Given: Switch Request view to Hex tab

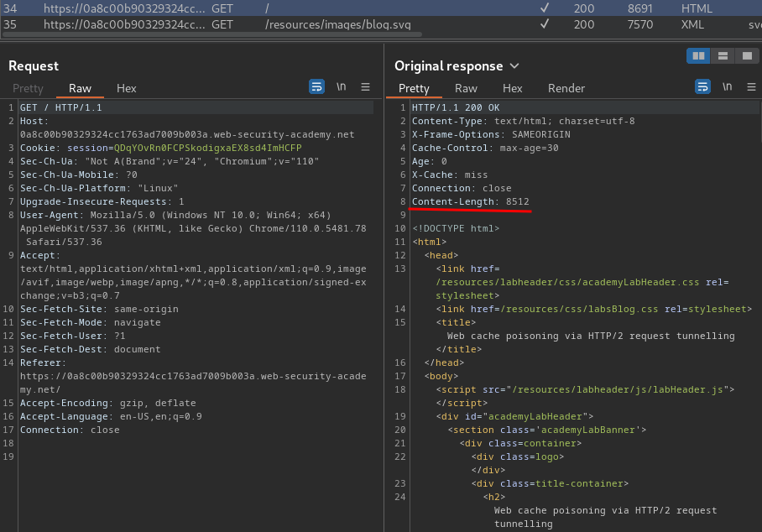Looking at the screenshot, I should click(x=127, y=88).
